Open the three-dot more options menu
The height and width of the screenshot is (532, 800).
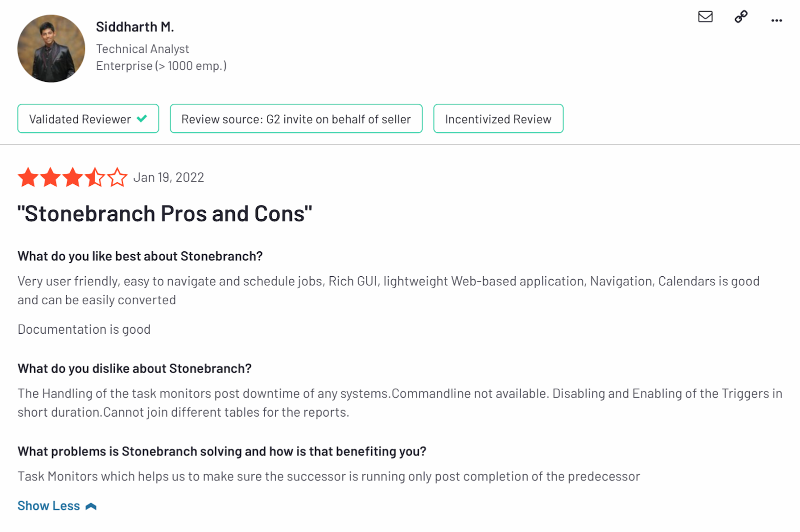[x=776, y=20]
